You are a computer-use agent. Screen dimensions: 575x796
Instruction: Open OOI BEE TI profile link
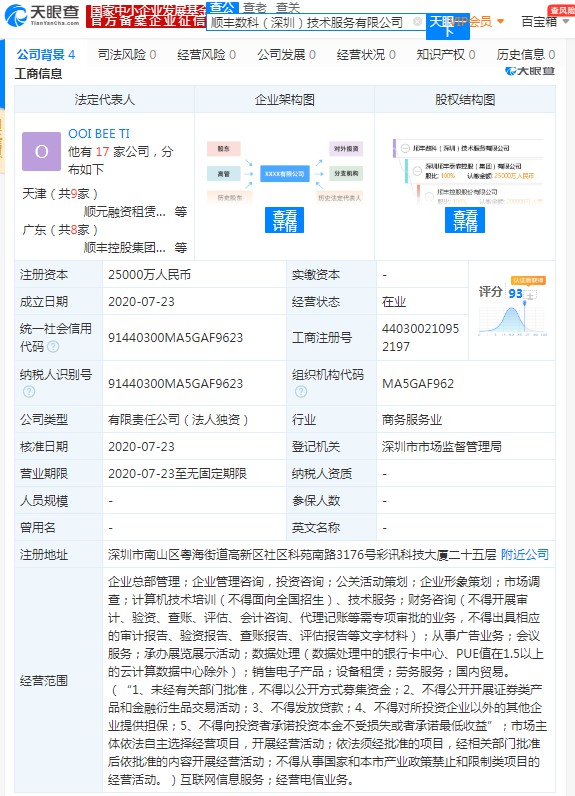(99, 134)
